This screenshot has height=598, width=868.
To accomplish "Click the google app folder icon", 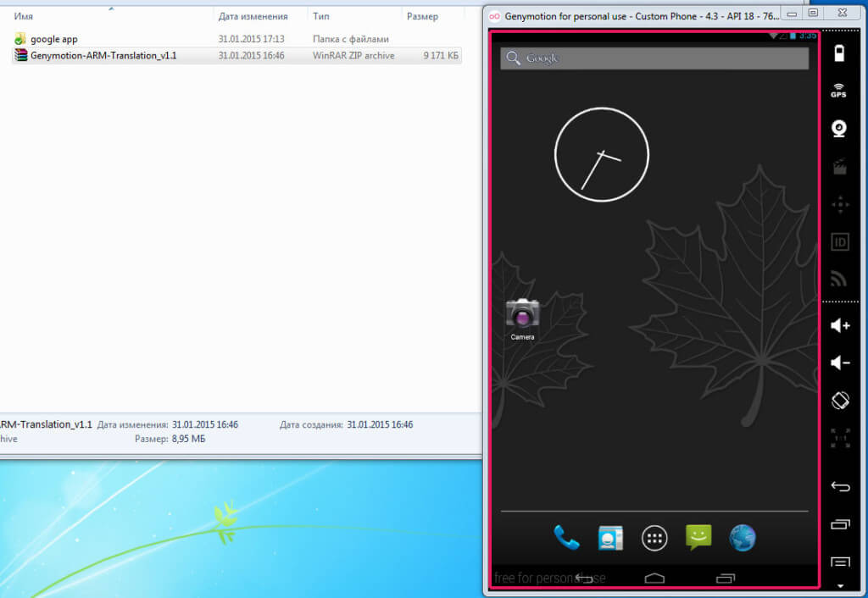I will [20, 39].
